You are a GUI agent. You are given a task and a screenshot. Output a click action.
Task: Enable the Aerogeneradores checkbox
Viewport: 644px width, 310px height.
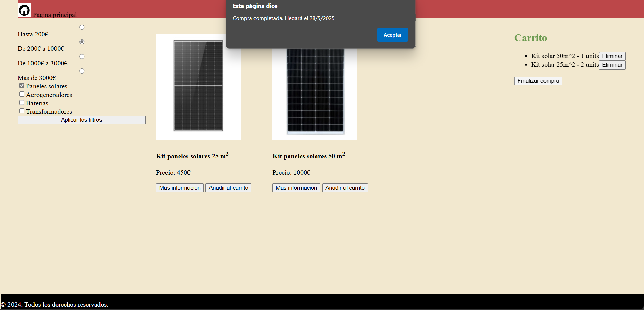tap(22, 94)
